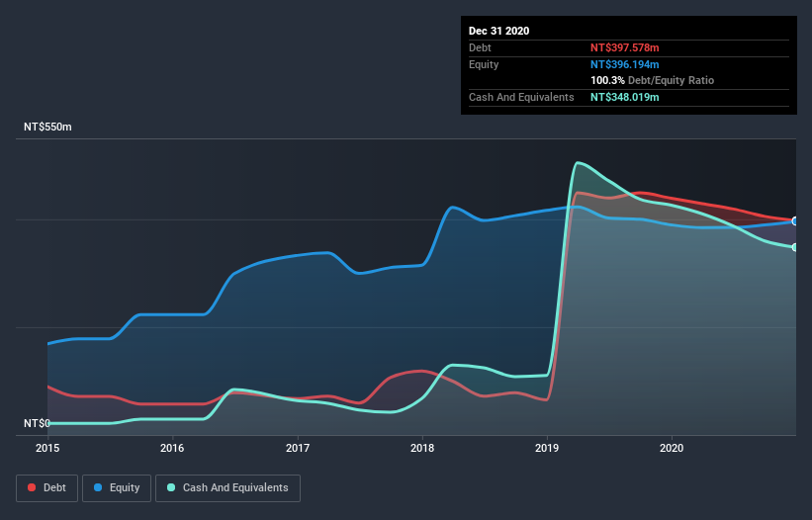Click the Debt row label in tooltip
Screen dimensions: 812x520
[x=480, y=47]
